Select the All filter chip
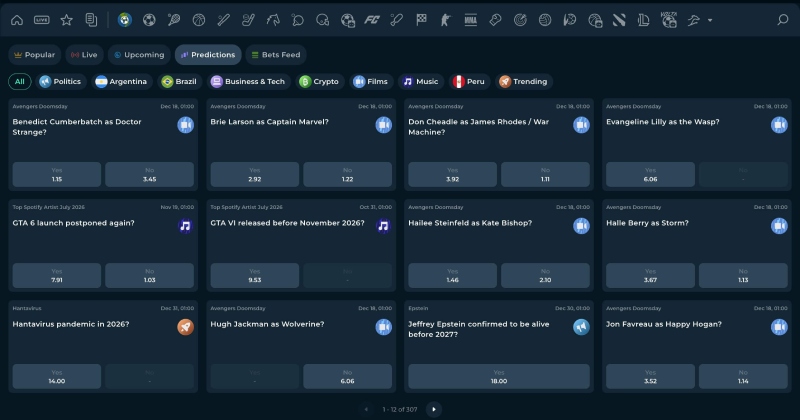The image size is (800, 420). pos(19,82)
